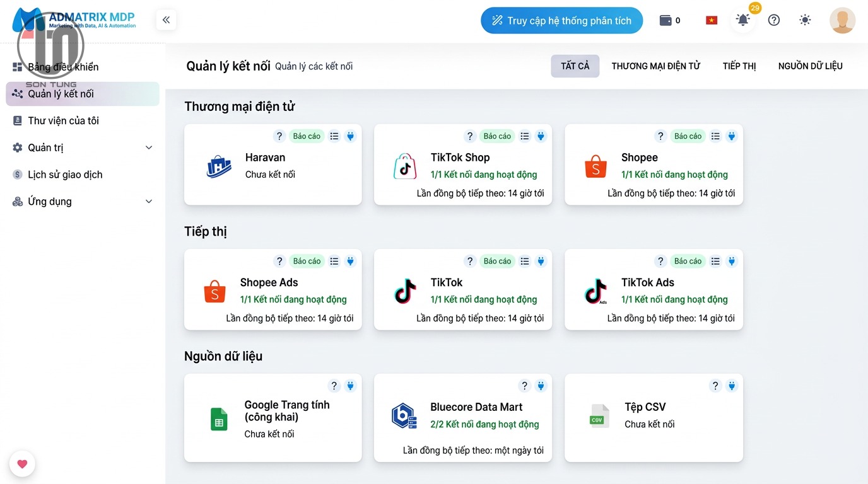
Task: Click Báo cáo on the Shopee Ads card
Action: point(307,261)
